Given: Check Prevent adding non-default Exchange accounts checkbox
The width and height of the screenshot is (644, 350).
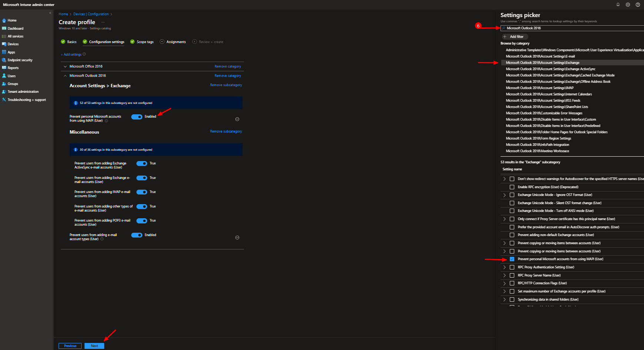Looking at the screenshot, I should pyautogui.click(x=512, y=235).
